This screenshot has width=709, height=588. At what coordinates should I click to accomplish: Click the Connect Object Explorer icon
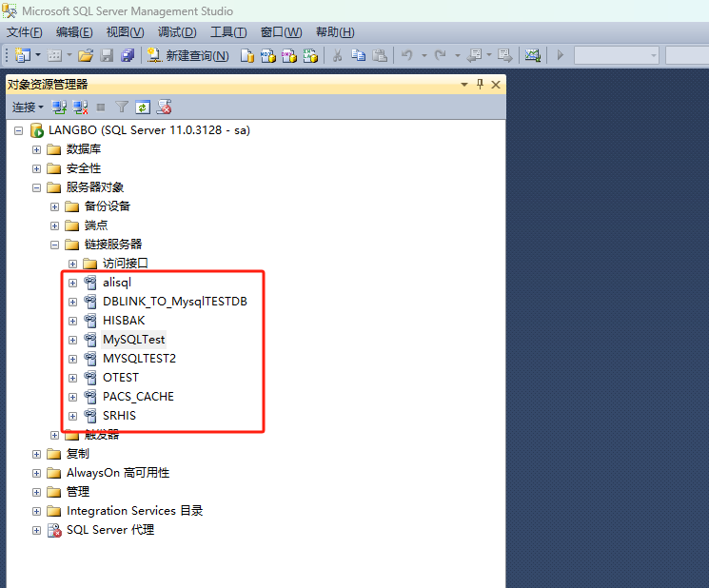(59, 108)
